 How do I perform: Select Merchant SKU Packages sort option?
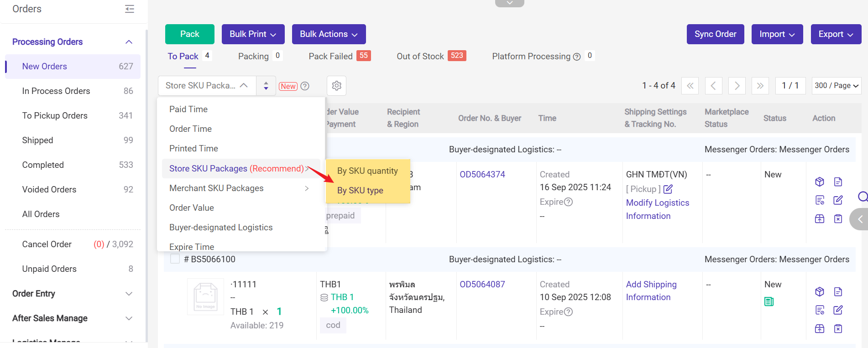tap(216, 188)
